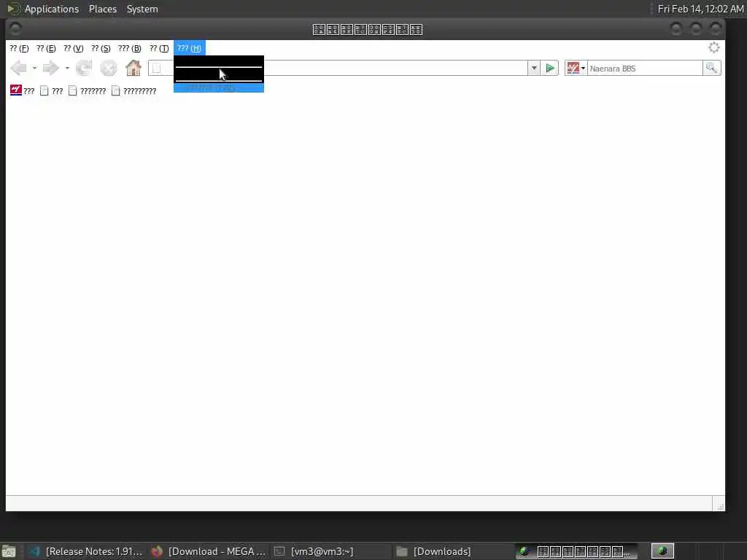747x560 pixels.
Task: Open the seven-question-mark page bookmark
Action: 88,90
